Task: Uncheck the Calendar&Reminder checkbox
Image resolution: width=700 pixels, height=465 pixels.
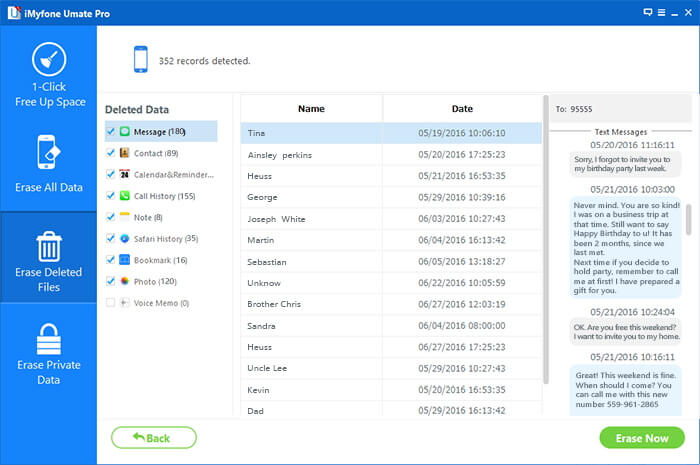Action: [x=110, y=174]
